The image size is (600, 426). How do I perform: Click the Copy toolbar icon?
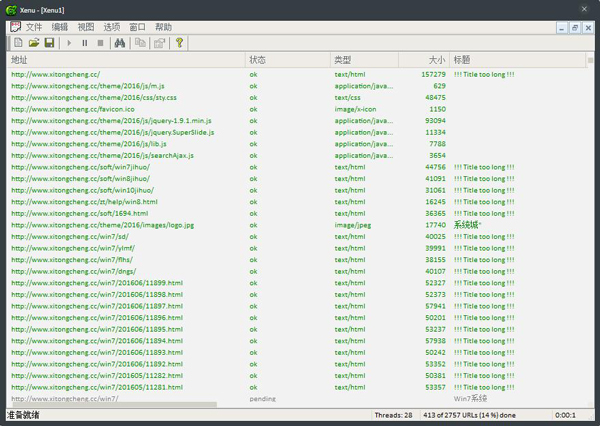tap(140, 43)
